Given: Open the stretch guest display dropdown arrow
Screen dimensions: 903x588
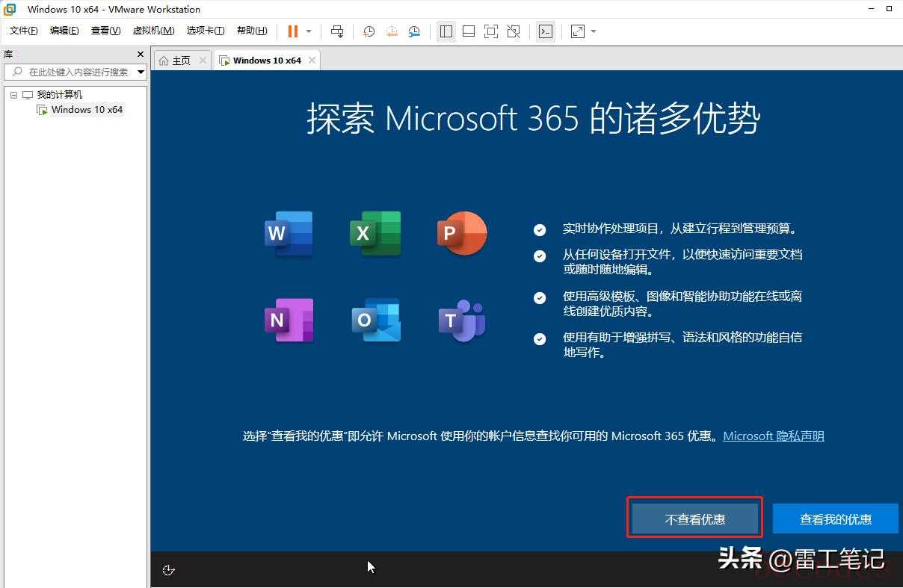Looking at the screenshot, I should (594, 31).
